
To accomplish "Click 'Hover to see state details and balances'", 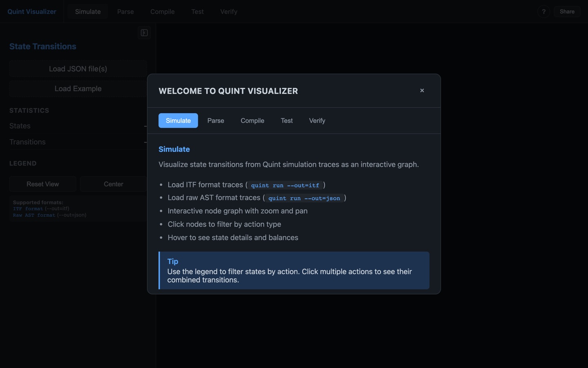I will point(233,238).
